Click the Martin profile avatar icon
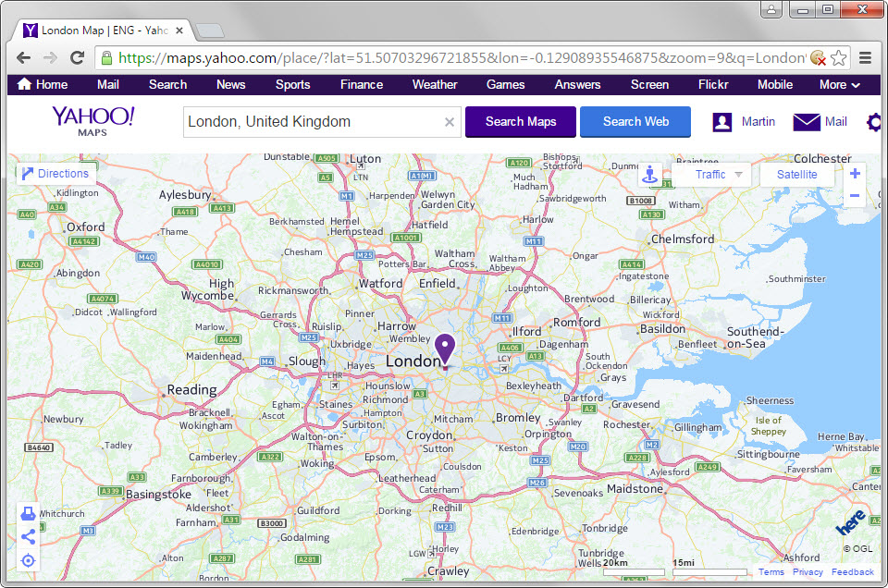This screenshot has width=888, height=588. coord(722,122)
